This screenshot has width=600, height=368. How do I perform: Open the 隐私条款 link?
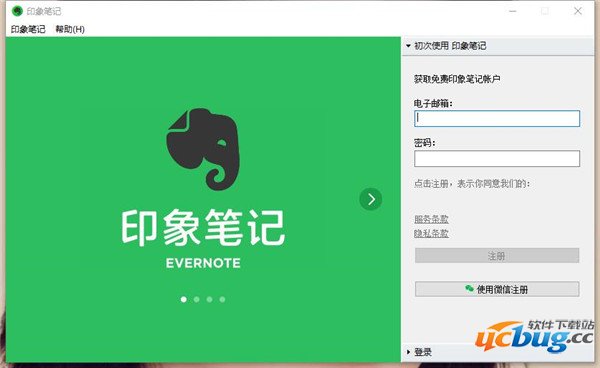point(431,233)
